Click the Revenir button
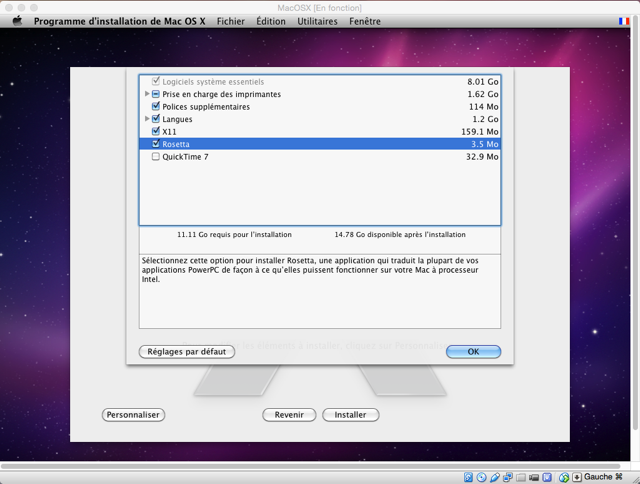The width and height of the screenshot is (640, 484). point(289,415)
